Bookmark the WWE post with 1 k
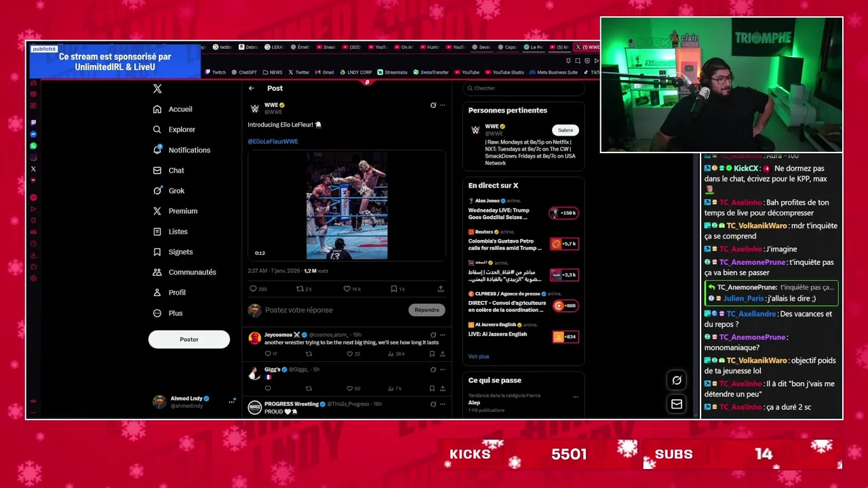The height and width of the screenshot is (488, 868). pyautogui.click(x=397, y=289)
